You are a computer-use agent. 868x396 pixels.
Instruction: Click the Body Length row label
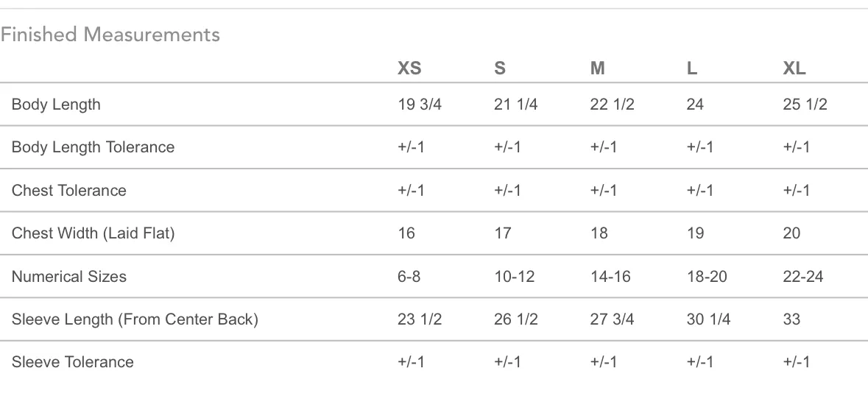click(x=56, y=105)
